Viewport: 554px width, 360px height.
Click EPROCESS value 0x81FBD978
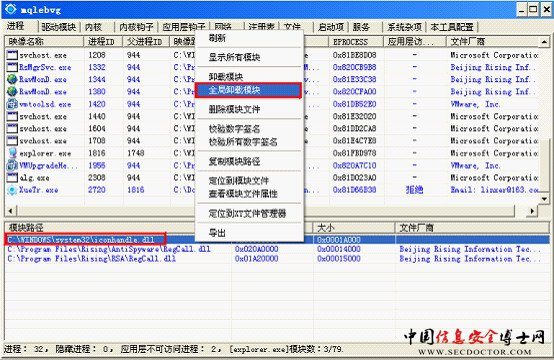click(354, 153)
